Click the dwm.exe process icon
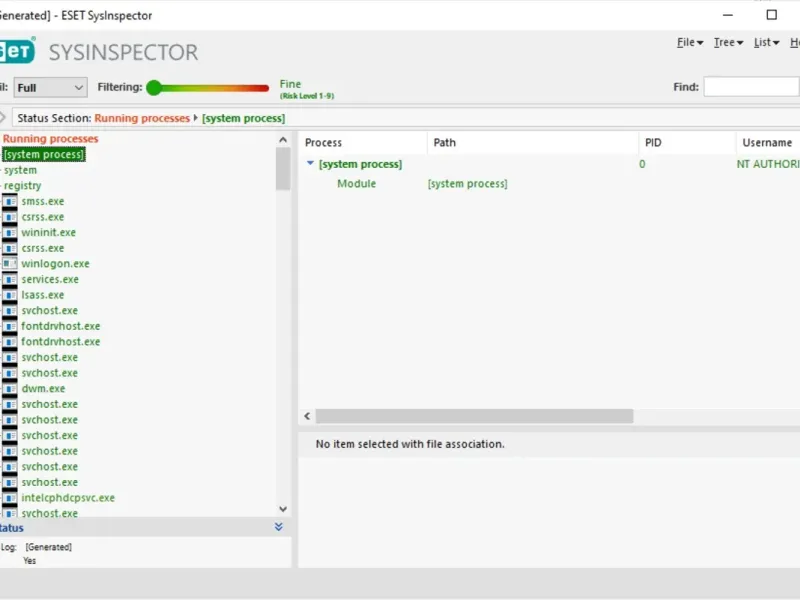 [x=10, y=389]
